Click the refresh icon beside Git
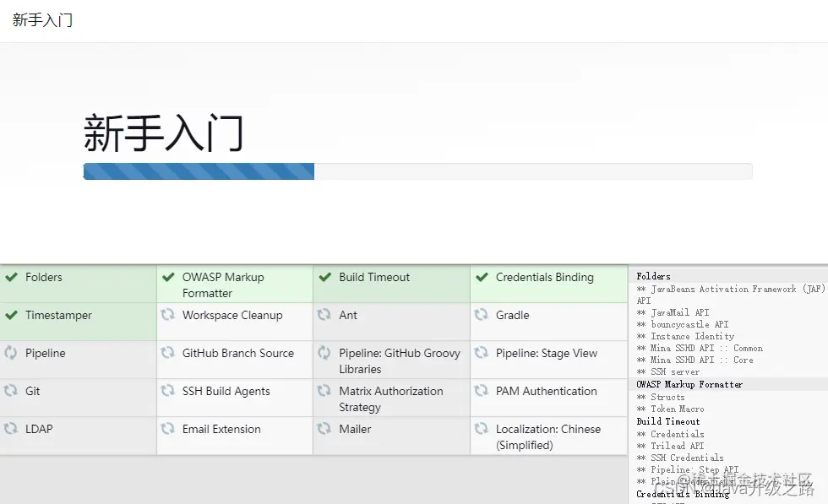Viewport: 828px width, 504px height. tap(11, 391)
